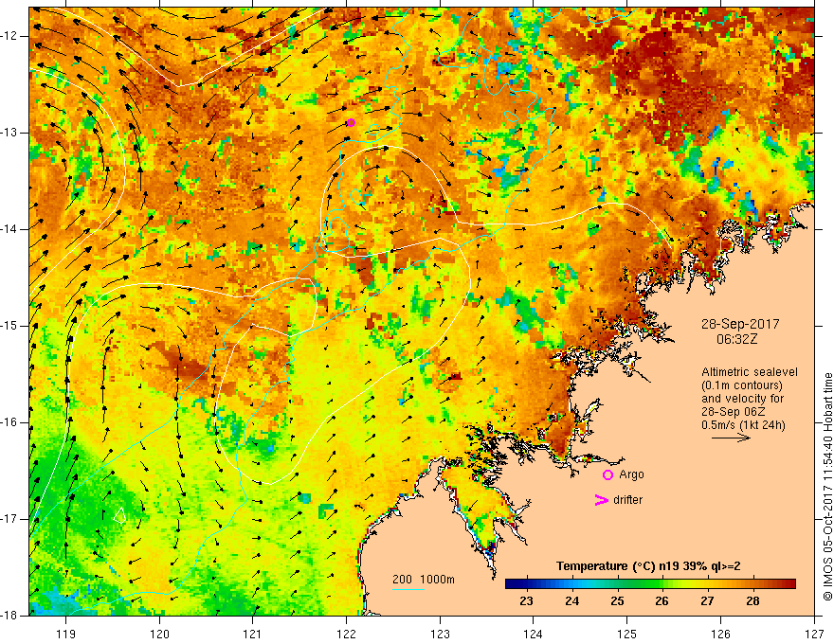Click the longitude '126' axis label
This screenshot has height=644, width=834.
(x=720, y=634)
